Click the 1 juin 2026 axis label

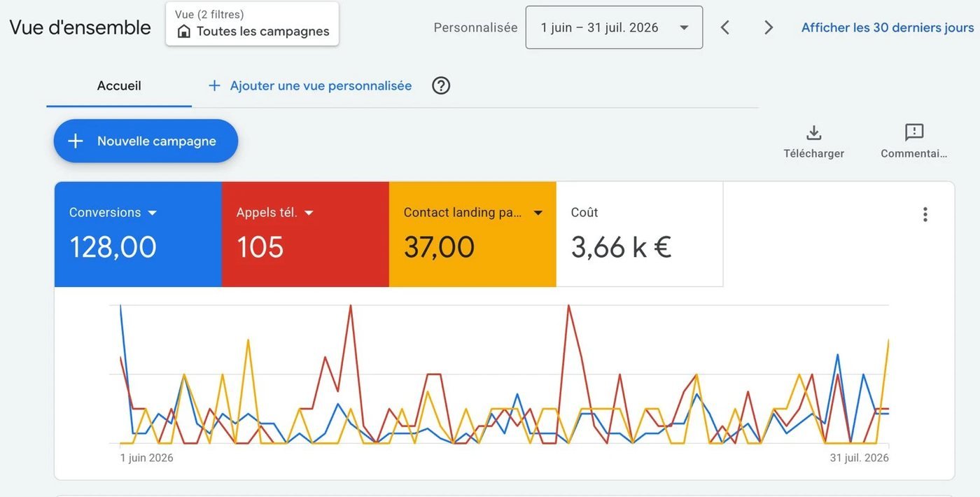coord(147,458)
